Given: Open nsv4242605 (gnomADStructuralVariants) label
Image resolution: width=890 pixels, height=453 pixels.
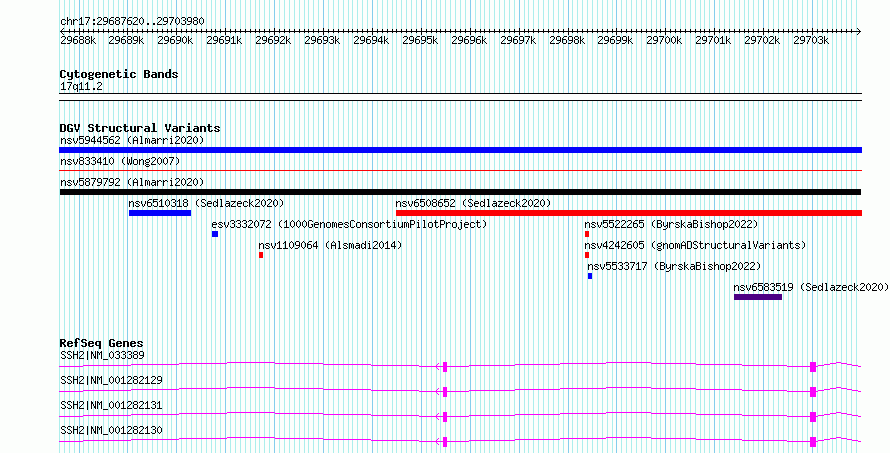Looking at the screenshot, I should pos(695,245).
